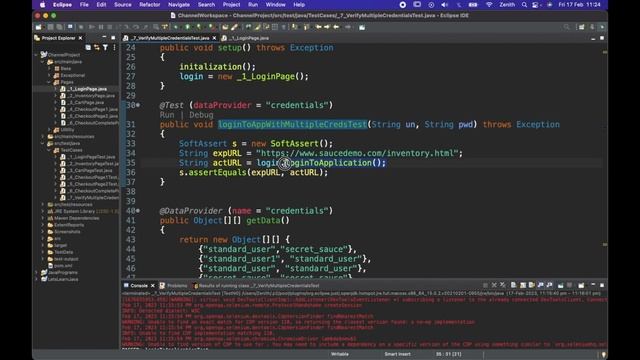This screenshot has height=360, width=640.
Task: Click the Clear Console icon
Action: click(x=513, y=285)
